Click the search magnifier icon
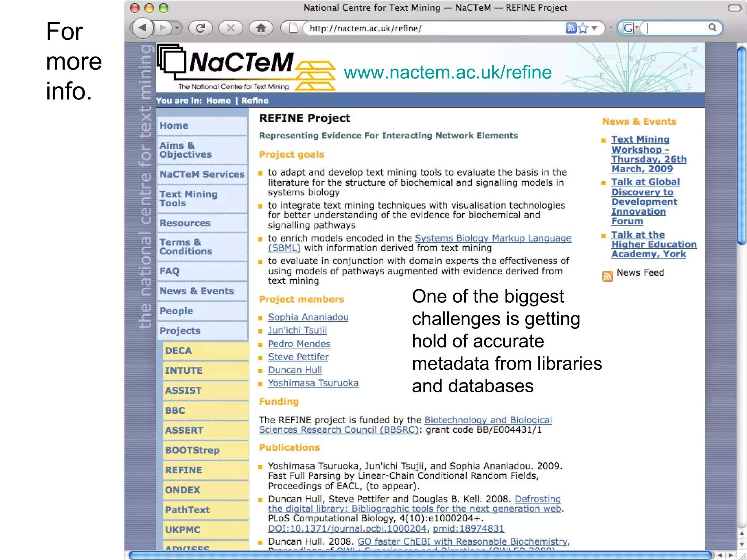The width and height of the screenshot is (747, 560). (712, 27)
